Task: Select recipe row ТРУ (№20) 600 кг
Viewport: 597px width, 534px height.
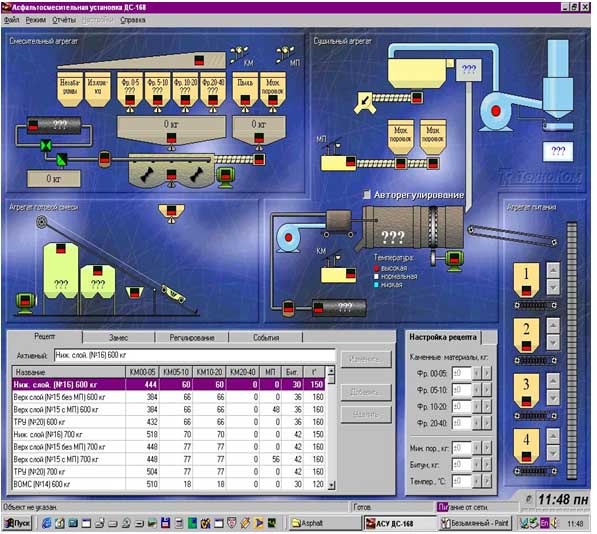Action: pyautogui.click(x=169, y=422)
